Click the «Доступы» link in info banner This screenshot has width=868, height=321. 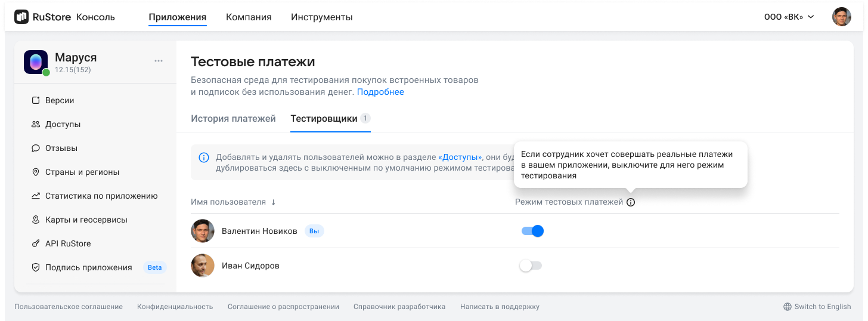pyautogui.click(x=460, y=157)
